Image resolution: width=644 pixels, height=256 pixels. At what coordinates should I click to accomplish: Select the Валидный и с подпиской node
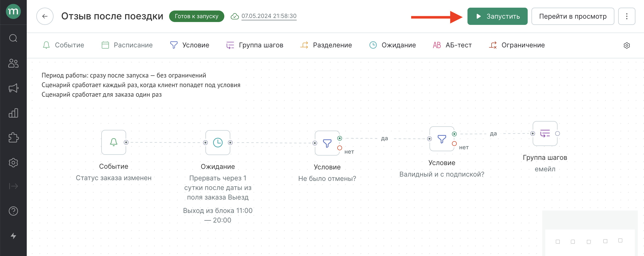(442, 139)
